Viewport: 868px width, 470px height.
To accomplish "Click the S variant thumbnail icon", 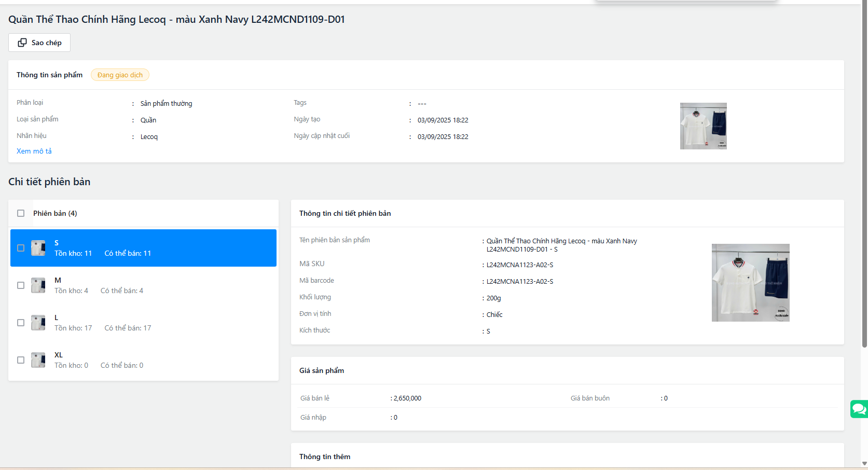I will (38, 248).
